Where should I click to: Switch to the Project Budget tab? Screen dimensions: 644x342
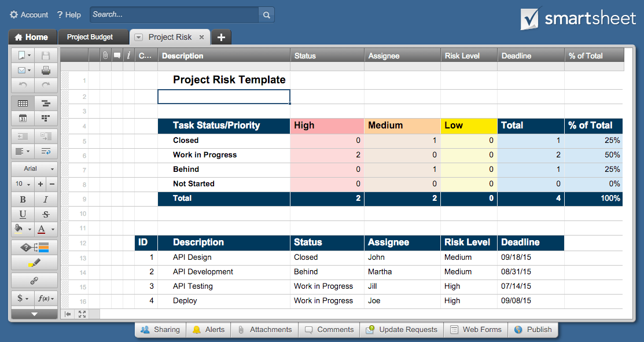pos(90,37)
